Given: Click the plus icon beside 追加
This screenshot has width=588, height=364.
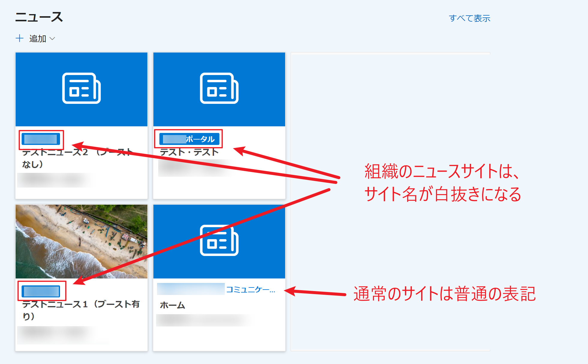Looking at the screenshot, I should click(x=20, y=38).
